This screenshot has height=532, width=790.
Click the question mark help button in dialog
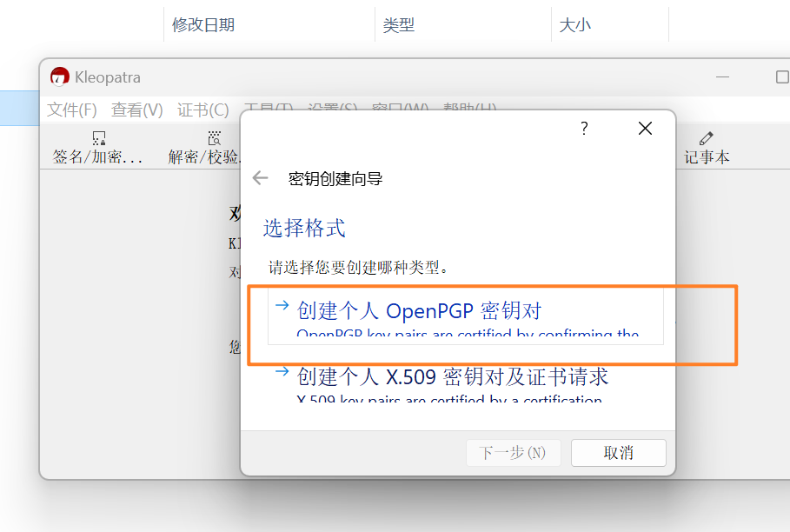(x=584, y=129)
